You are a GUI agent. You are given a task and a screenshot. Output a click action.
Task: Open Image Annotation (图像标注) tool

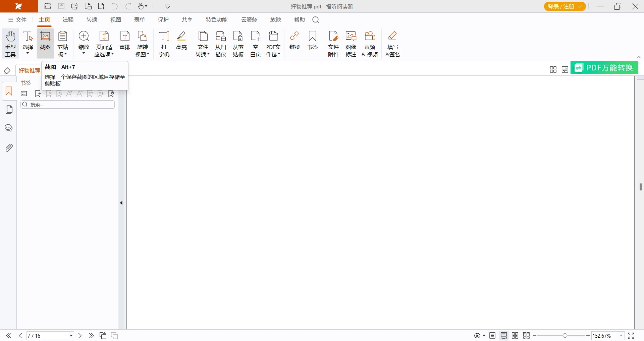tap(351, 44)
